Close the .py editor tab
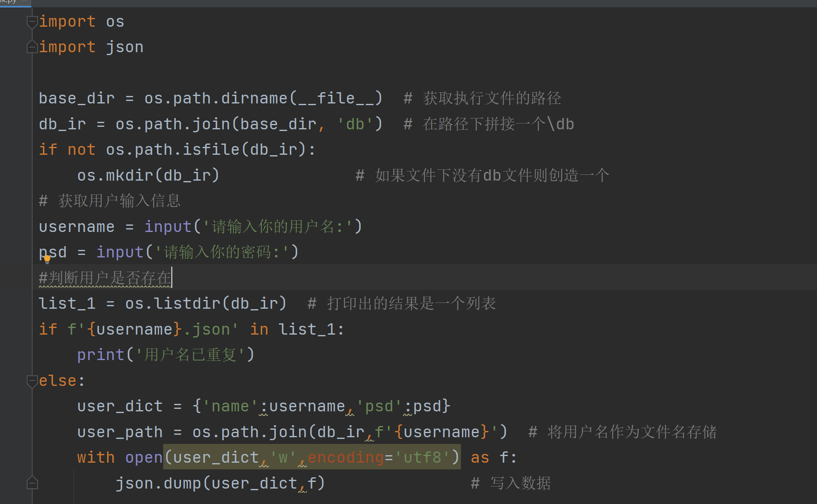Viewport: 817px width, 504px height. (x=24, y=1)
